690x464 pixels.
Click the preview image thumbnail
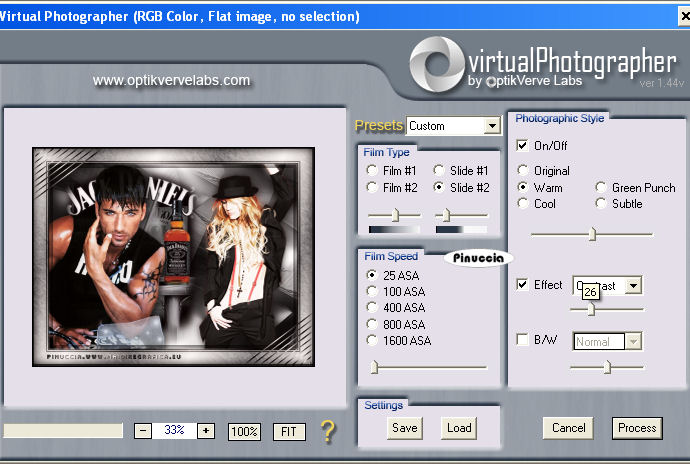click(x=173, y=257)
